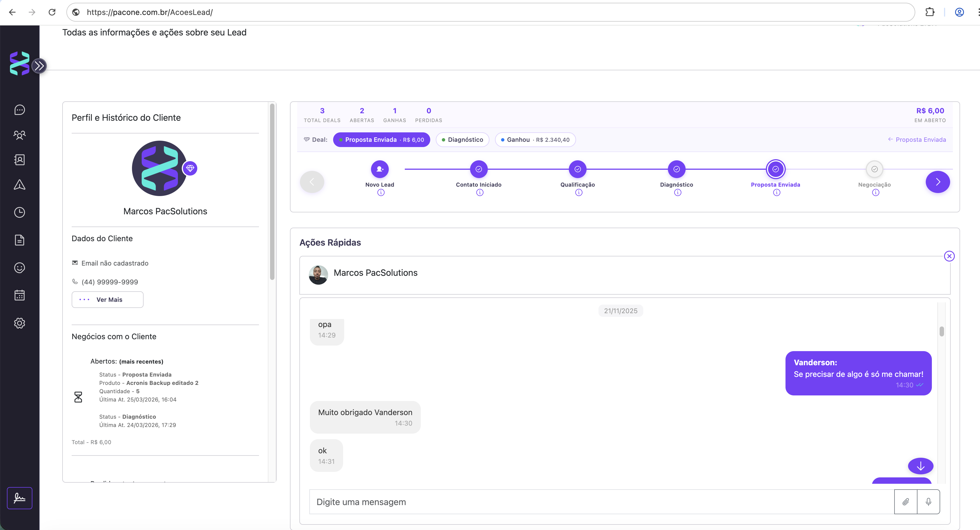Open the document icon in sidebar
The height and width of the screenshot is (530, 980).
tap(19, 240)
